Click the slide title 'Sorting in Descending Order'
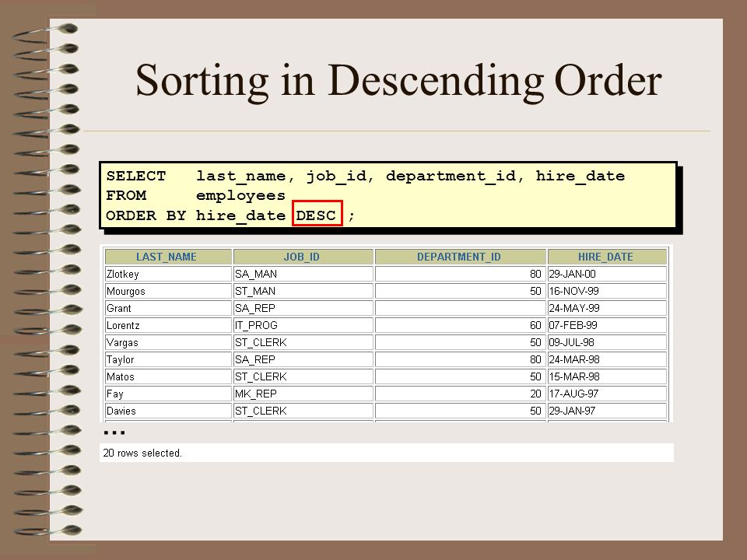 click(398, 81)
